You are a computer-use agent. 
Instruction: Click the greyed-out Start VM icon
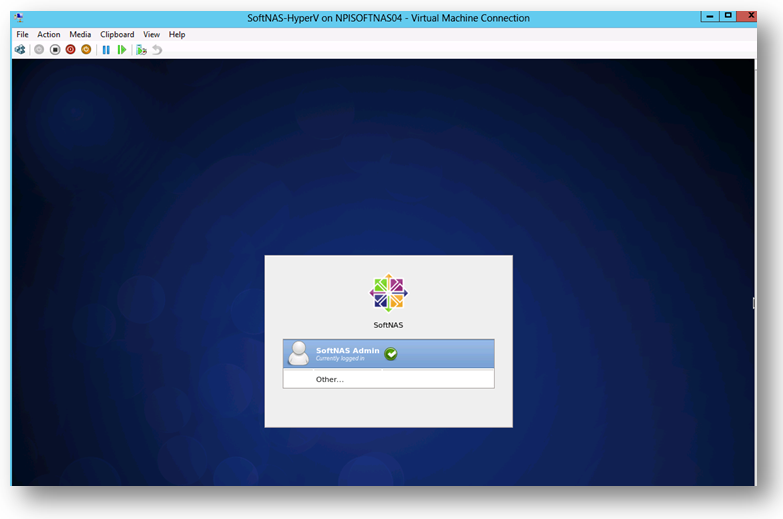[x=39, y=49]
